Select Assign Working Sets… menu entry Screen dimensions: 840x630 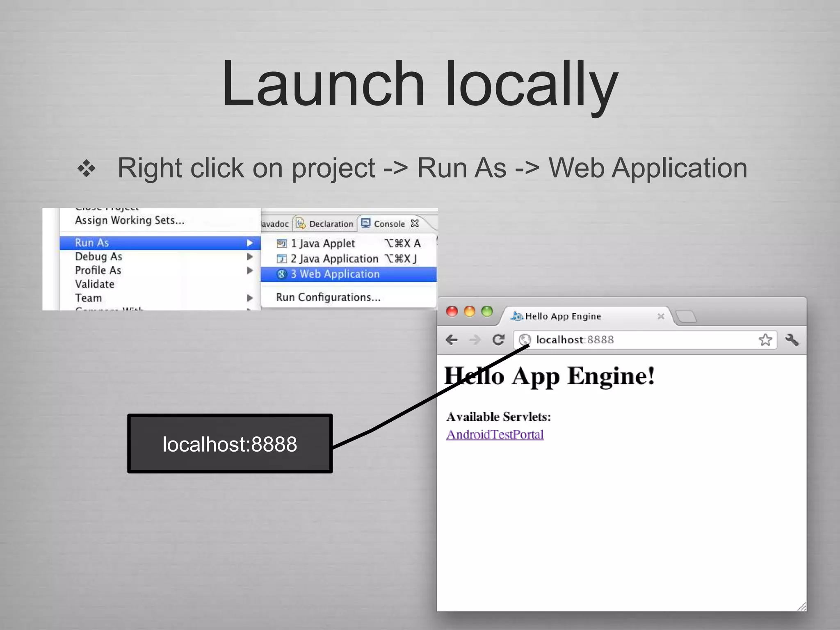pyautogui.click(x=160, y=220)
